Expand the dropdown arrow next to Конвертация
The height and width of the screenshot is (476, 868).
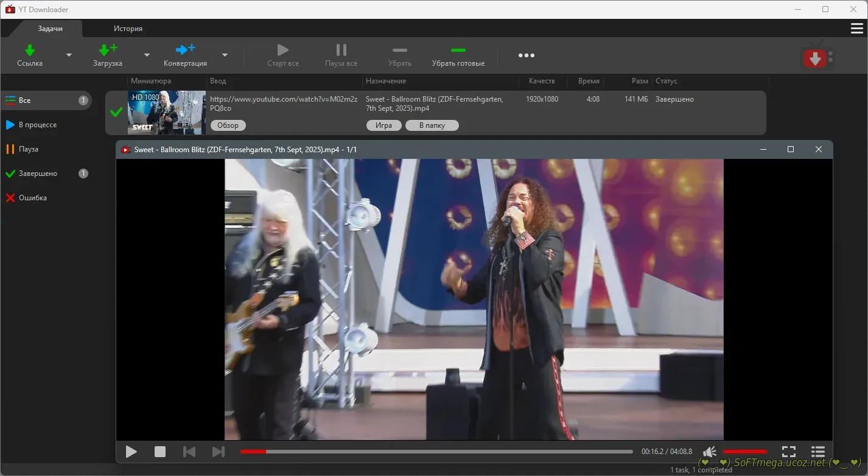225,55
